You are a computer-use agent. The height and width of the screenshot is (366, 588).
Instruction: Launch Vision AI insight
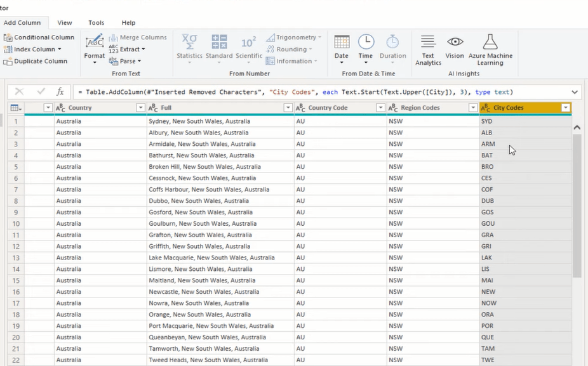tap(455, 47)
